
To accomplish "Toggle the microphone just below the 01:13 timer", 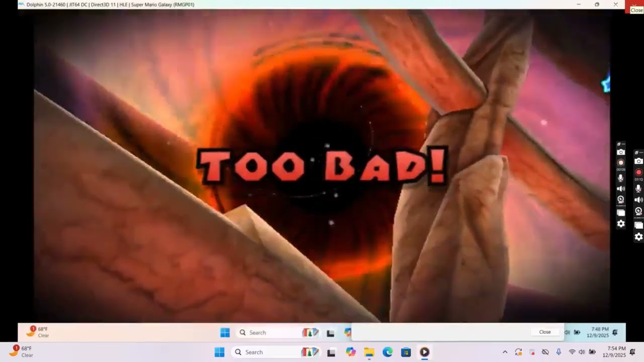I will click(x=638, y=189).
